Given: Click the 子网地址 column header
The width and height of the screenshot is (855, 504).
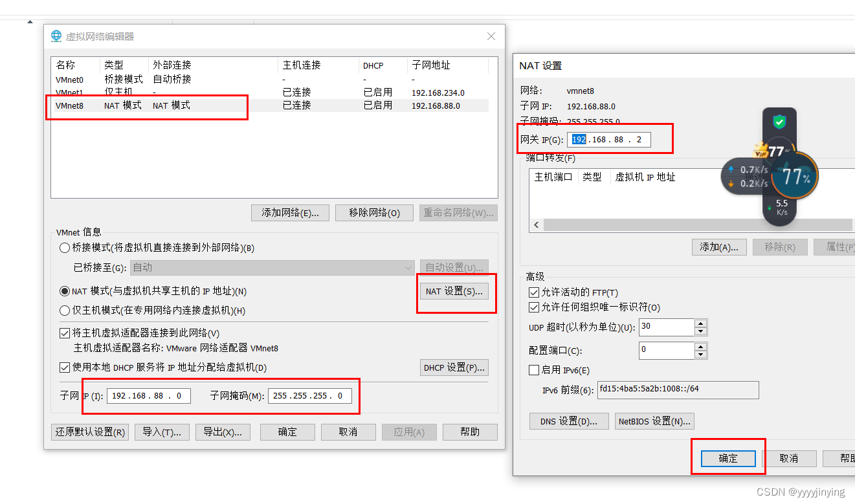Looking at the screenshot, I should [448, 65].
